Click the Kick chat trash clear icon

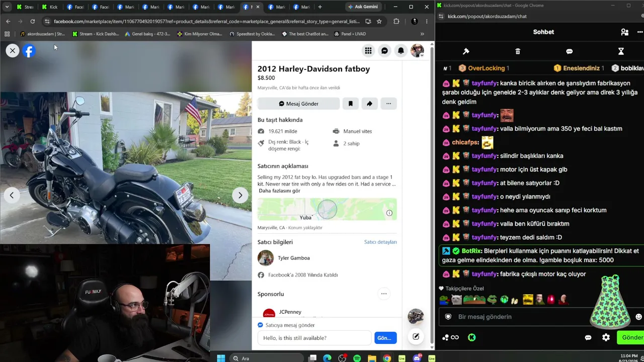coord(518,51)
